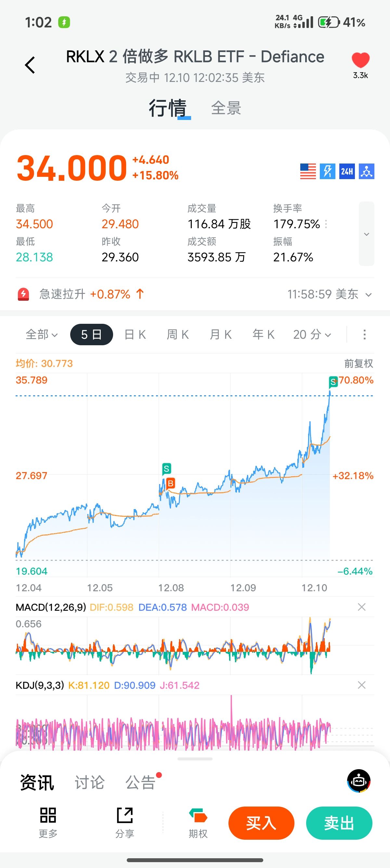The height and width of the screenshot is (868, 390).
Task: Open the 全部 timeframe dropdown
Action: [x=42, y=335]
